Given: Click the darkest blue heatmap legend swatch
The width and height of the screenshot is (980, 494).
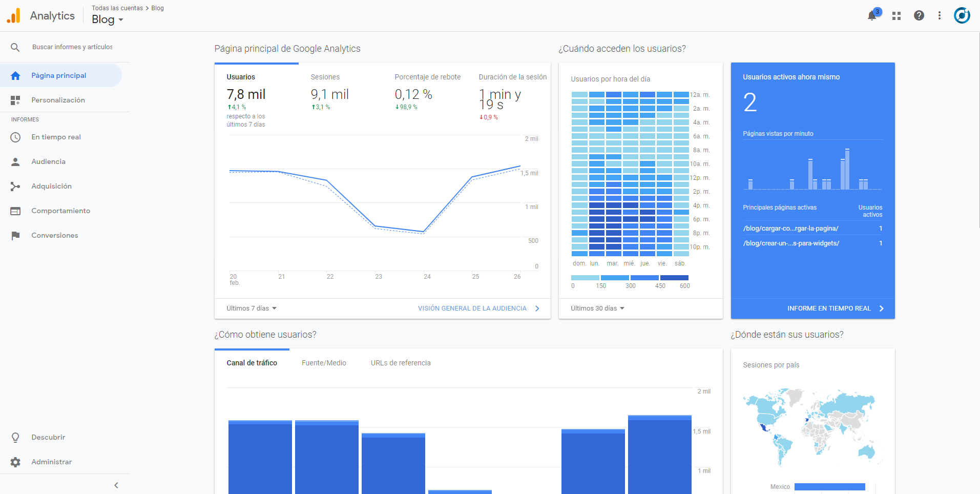Looking at the screenshot, I should click(x=675, y=278).
